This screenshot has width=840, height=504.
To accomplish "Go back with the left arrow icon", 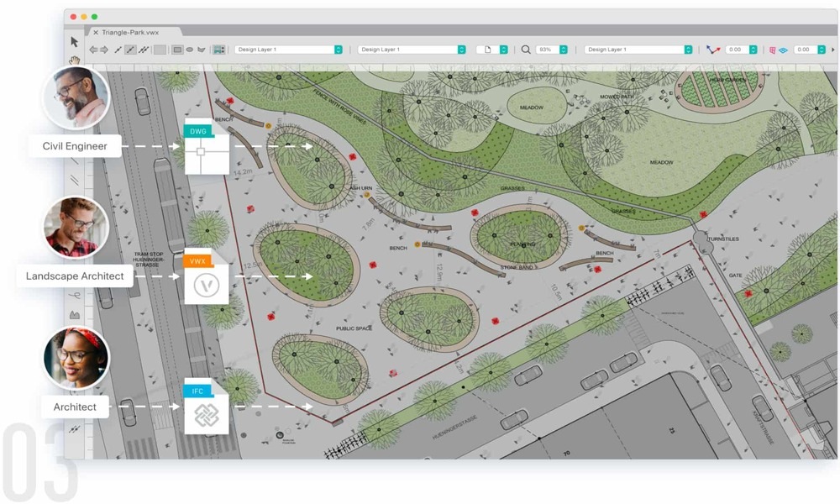I will click(x=93, y=50).
